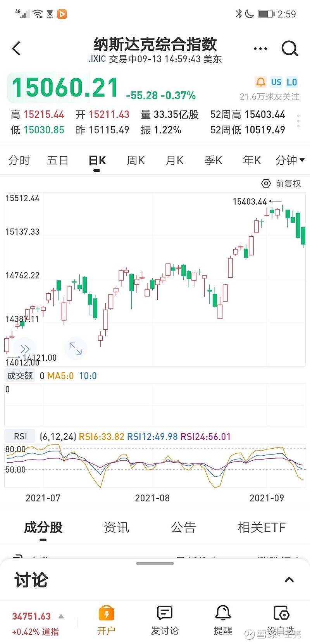Select the 年K yearly chart tab

point(252,160)
